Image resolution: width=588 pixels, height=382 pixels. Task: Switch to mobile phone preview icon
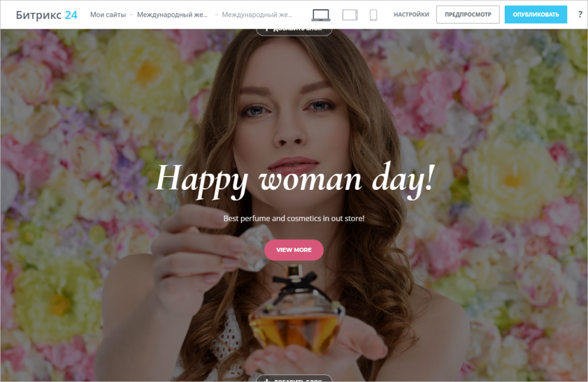click(373, 15)
